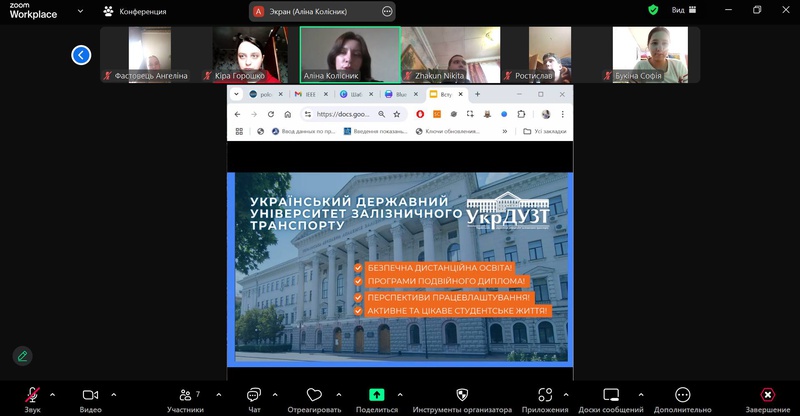
Task: Unmute the microphone with the Звук button
Action: coord(32,400)
